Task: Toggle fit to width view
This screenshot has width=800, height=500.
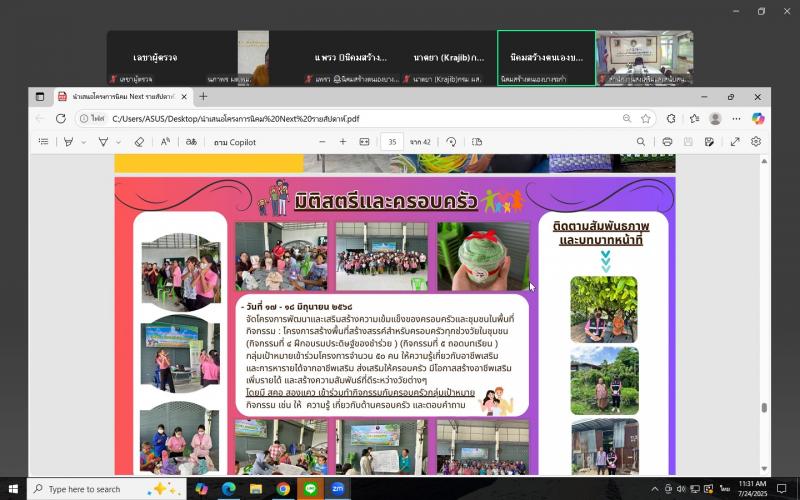Action: coord(364,142)
